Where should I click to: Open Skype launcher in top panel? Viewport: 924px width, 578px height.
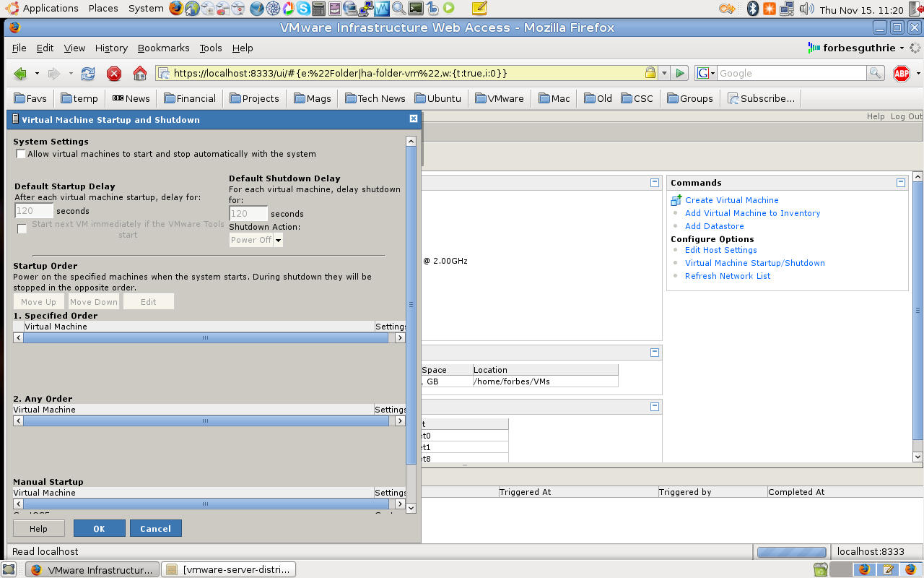click(x=303, y=9)
